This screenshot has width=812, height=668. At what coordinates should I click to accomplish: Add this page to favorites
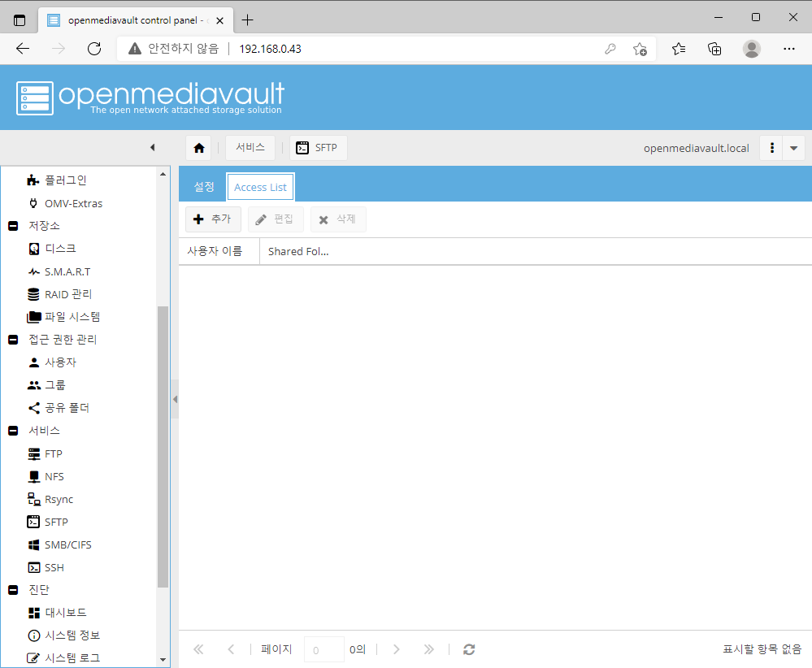coord(640,49)
